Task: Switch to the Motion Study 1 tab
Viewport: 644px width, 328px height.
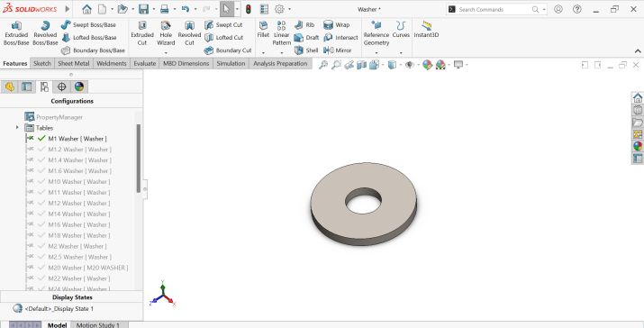Action: 98,324
